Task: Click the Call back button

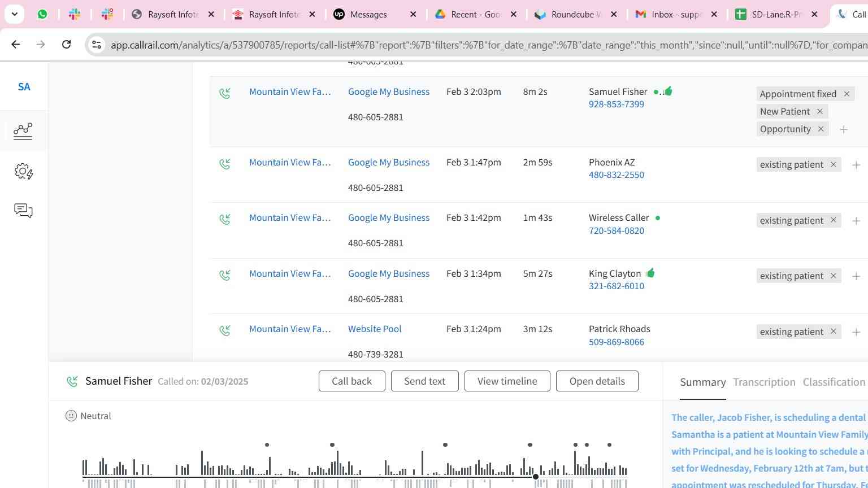Action: (351, 381)
